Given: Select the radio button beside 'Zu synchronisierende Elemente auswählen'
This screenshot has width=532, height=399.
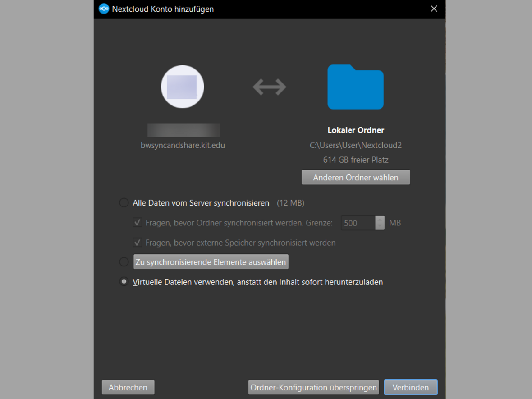Looking at the screenshot, I should point(124,262).
